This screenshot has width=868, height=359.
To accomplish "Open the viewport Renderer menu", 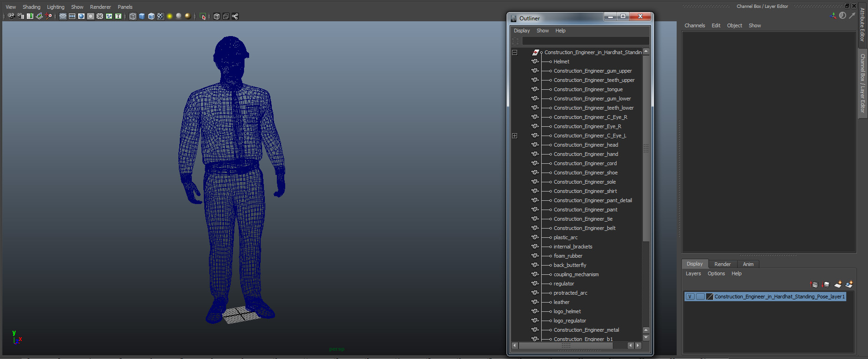I will point(100,7).
